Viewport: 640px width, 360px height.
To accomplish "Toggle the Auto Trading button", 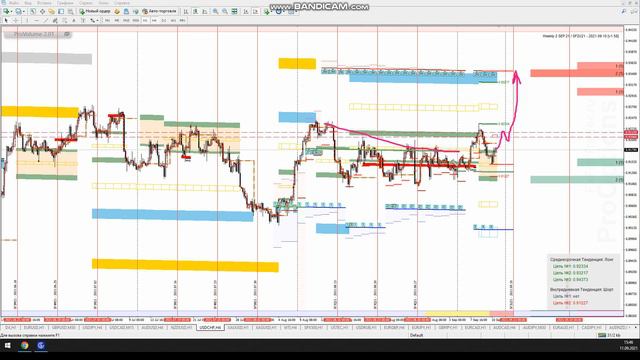I will click(x=159, y=11).
